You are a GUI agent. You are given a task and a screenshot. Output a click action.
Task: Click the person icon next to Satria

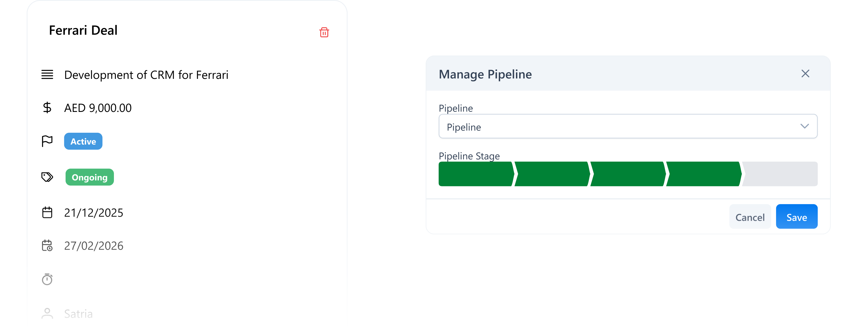pos(48,314)
